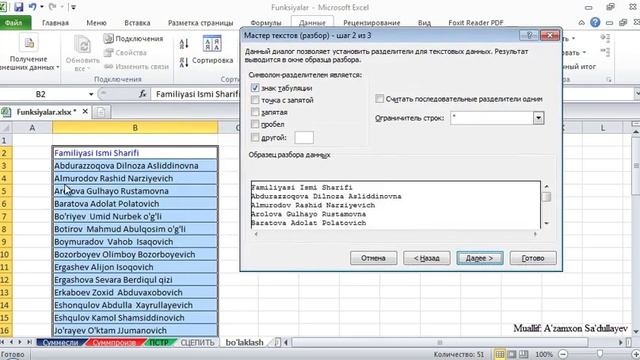
Task: Expand the formula bar
Action: point(636,94)
